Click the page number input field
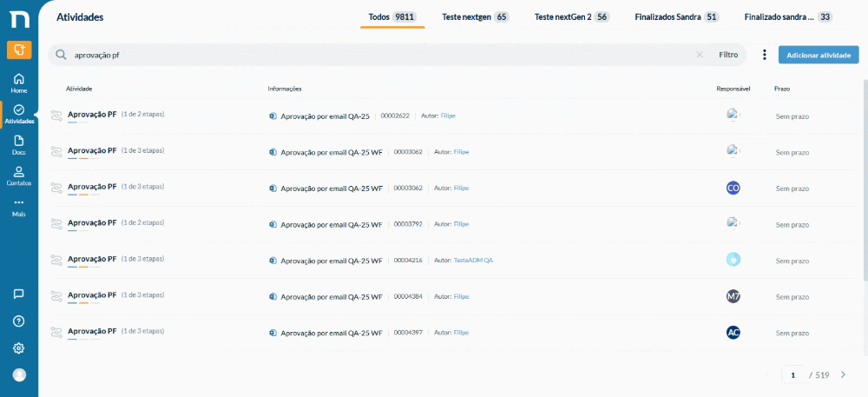 (x=793, y=375)
